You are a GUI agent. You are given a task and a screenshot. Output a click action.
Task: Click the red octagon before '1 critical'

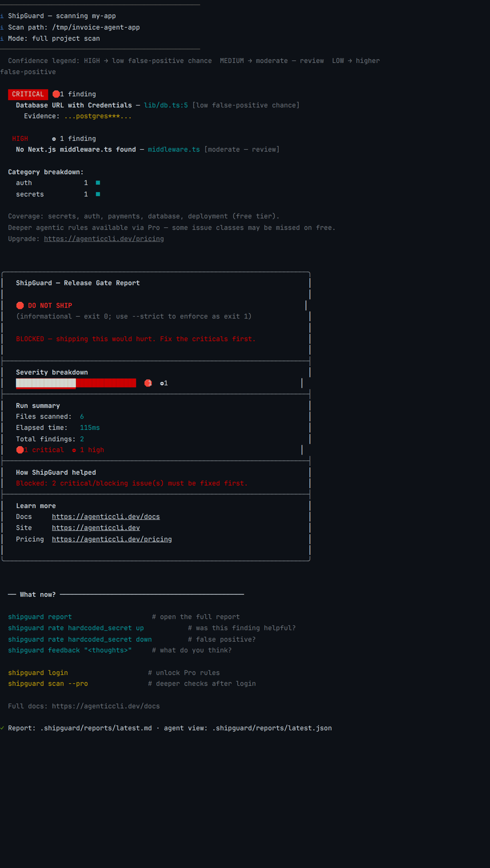pos(20,450)
